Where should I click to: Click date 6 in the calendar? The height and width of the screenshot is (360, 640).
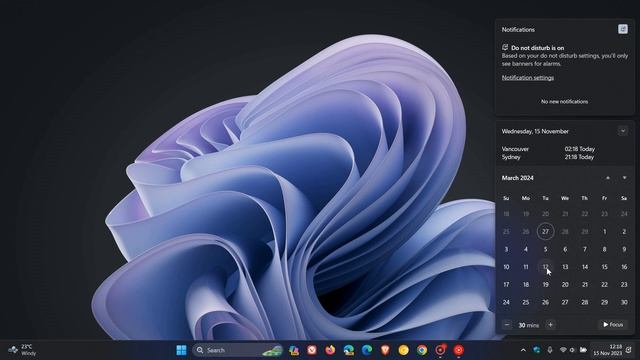tap(565, 249)
